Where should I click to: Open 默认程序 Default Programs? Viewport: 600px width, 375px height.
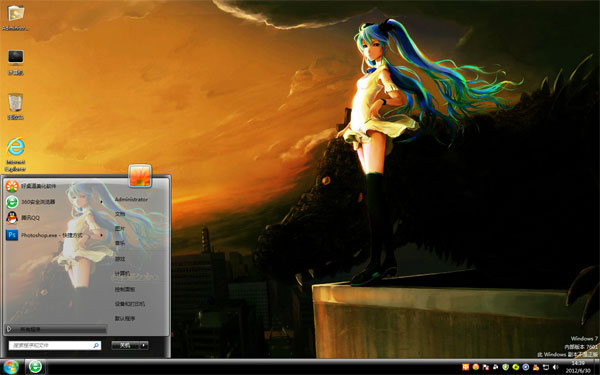[x=125, y=318]
